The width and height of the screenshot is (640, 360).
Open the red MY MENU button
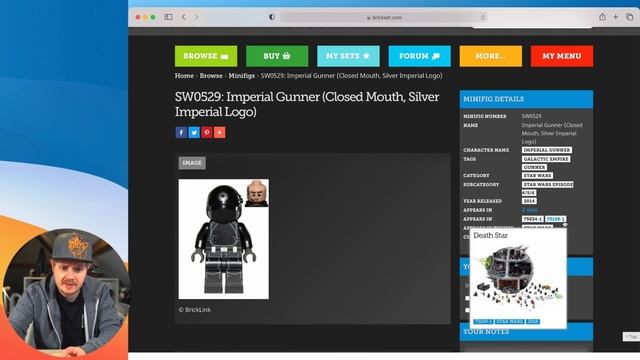(x=562, y=56)
